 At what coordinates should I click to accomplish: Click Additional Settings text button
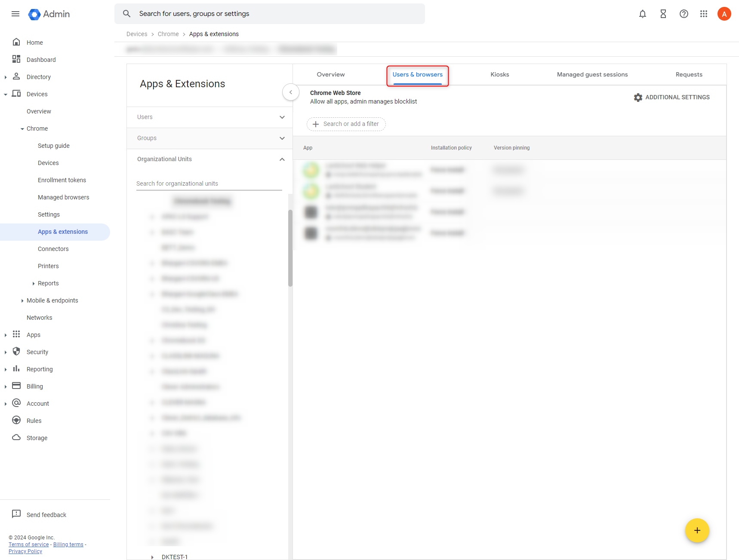click(x=677, y=98)
